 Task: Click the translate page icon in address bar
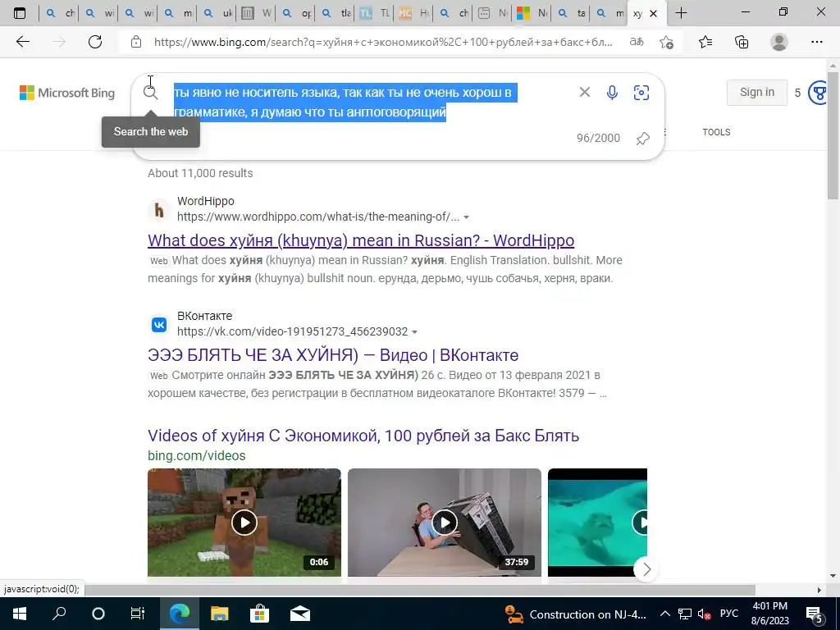[x=637, y=42]
